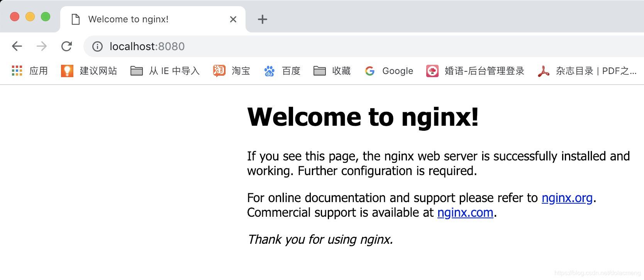View site information icon in address bar
Viewport: 644px width, 280px height.
click(x=97, y=46)
